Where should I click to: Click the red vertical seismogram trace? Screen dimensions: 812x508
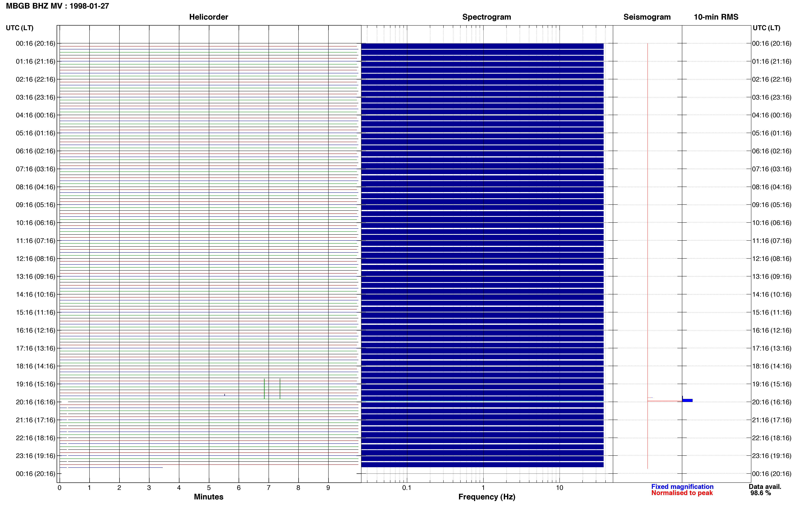(x=647, y=256)
